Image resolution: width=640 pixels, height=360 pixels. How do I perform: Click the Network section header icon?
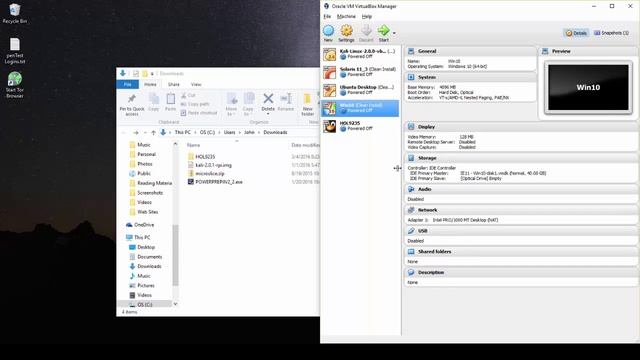click(x=411, y=210)
